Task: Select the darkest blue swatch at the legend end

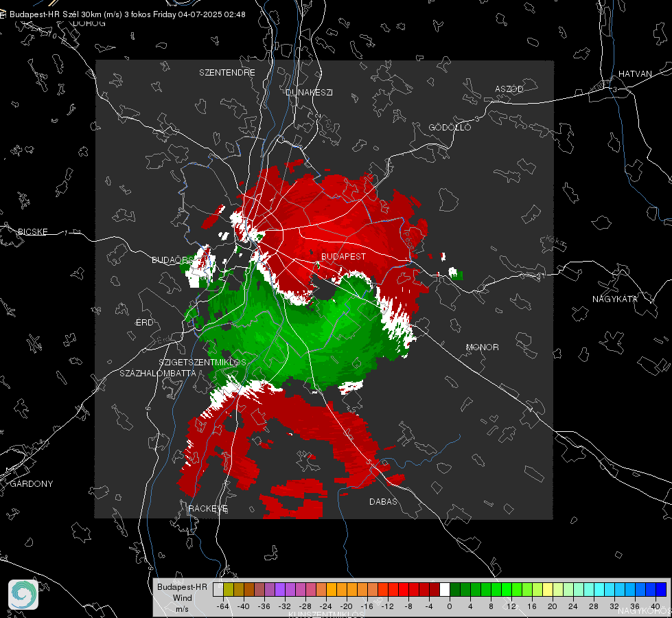Action: [661, 590]
